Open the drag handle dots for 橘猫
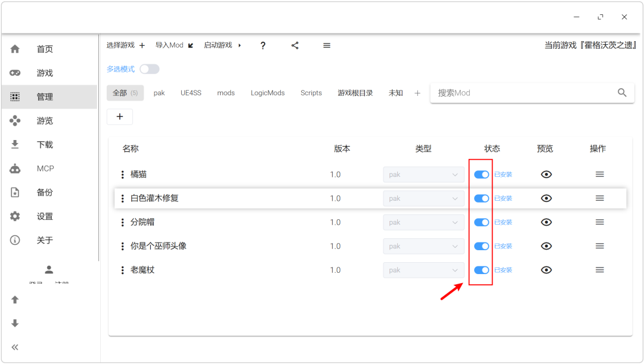This screenshot has height=364, width=644. 122,175
